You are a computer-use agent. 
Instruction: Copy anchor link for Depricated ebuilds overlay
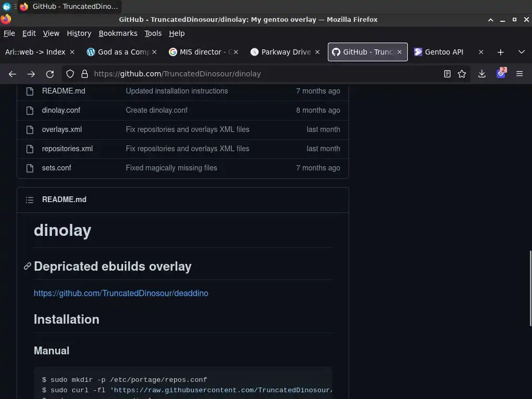[x=28, y=267]
